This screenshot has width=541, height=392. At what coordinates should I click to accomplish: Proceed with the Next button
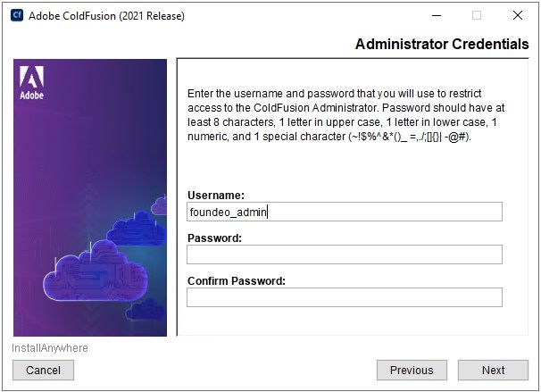click(x=493, y=371)
